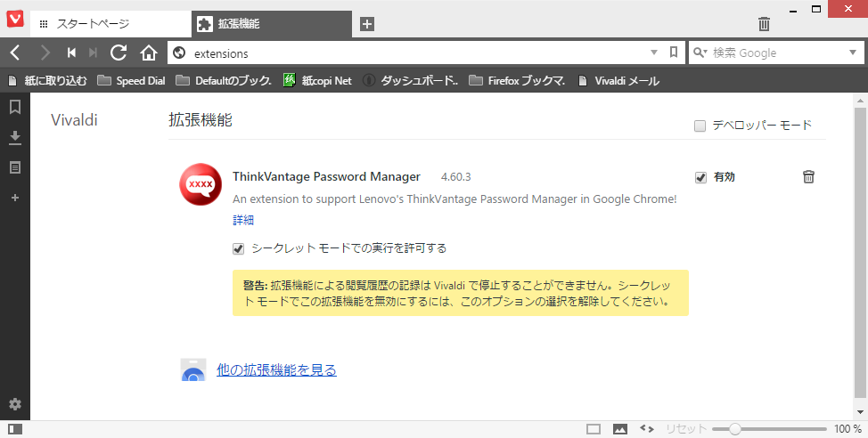
Task: Toggle image loading in status bar
Action: pos(620,429)
